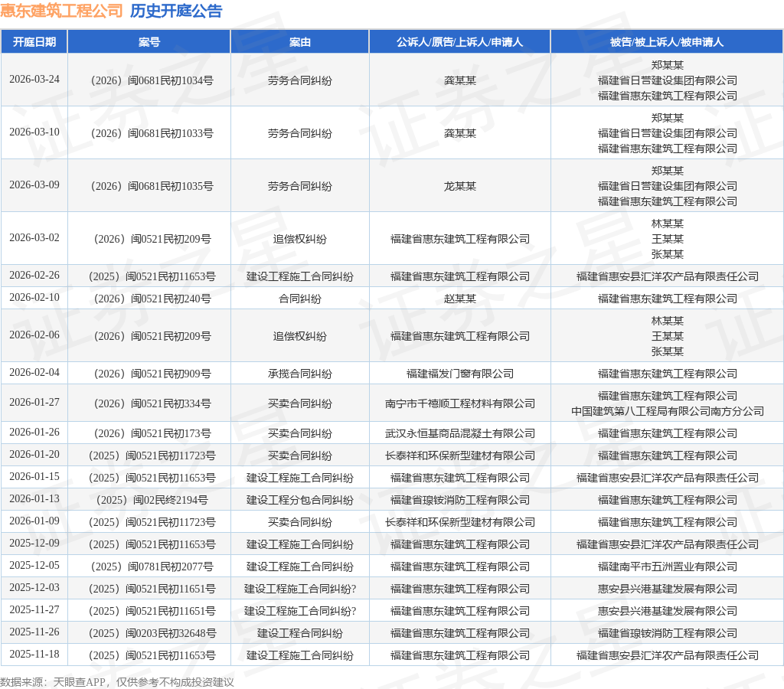Click 合同纠纷 cause cell for 2026-02-10
Viewport: 784px width, 689px height.
[300, 299]
